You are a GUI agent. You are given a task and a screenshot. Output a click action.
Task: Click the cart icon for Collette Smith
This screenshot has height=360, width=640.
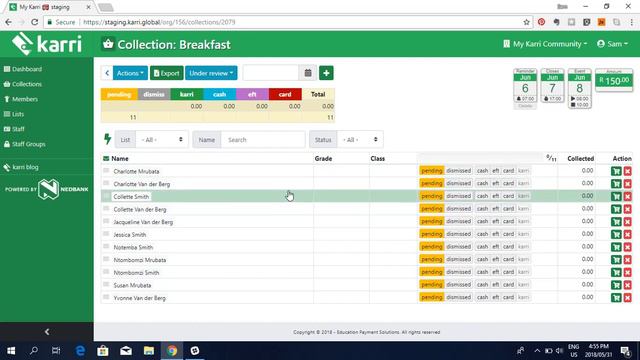point(616,196)
